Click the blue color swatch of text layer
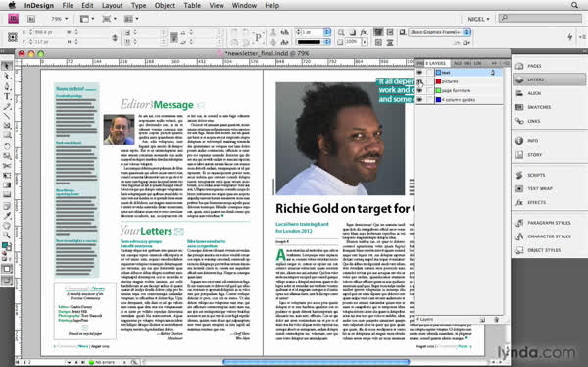The height and width of the screenshot is (367, 588). pyautogui.click(x=438, y=72)
